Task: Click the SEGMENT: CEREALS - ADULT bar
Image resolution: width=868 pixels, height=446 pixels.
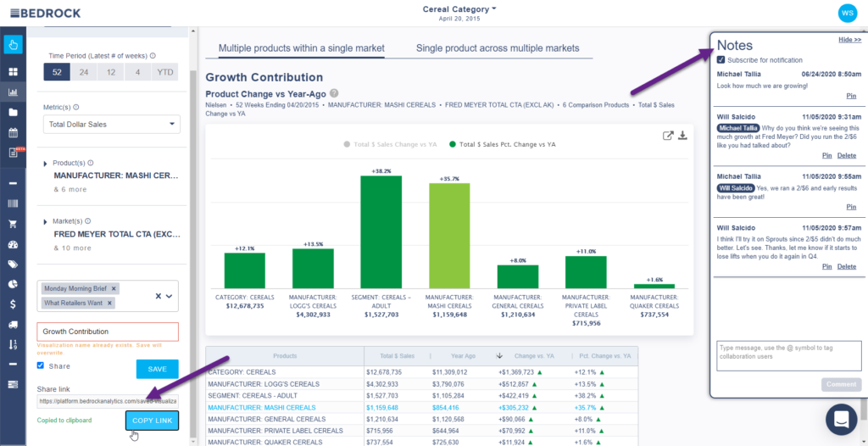Action: point(381,231)
